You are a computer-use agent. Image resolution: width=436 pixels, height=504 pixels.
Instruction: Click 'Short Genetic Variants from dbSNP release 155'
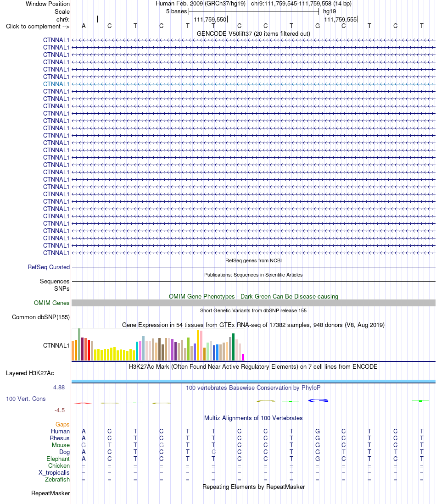click(x=253, y=310)
